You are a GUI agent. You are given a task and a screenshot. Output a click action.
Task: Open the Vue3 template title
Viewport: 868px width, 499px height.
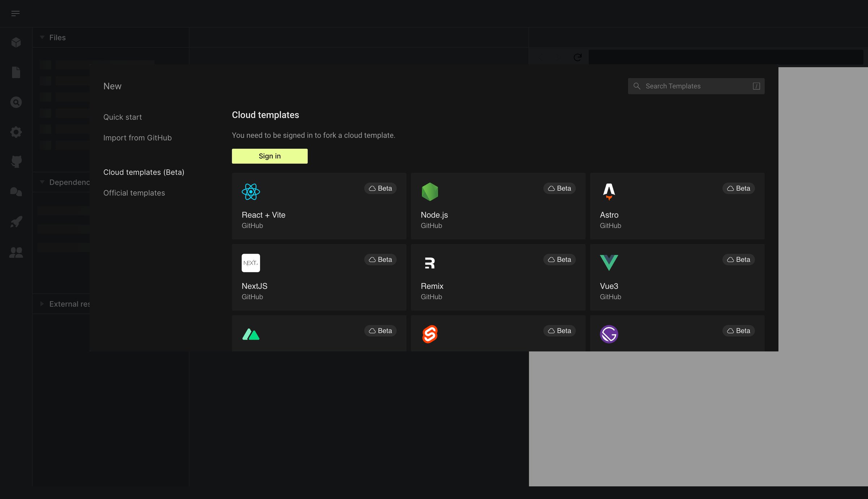pos(609,286)
